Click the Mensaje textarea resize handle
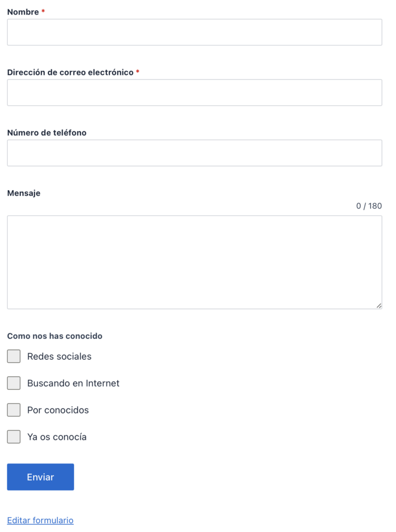This screenshot has width=396, height=532. [379, 305]
